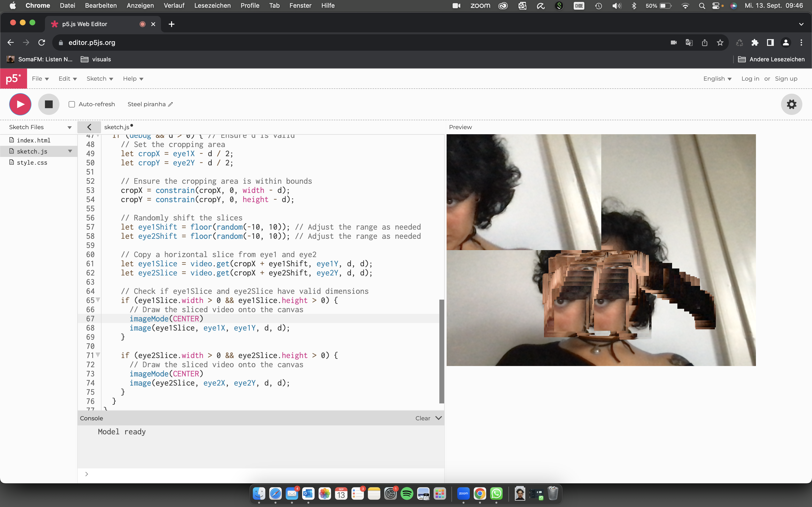Viewport: 812px width, 507px height.
Task: Run the sketch with the play button
Action: pyautogui.click(x=20, y=104)
